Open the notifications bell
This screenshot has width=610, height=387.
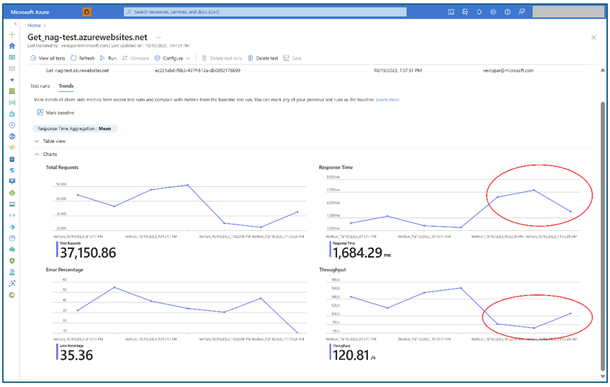(x=479, y=12)
